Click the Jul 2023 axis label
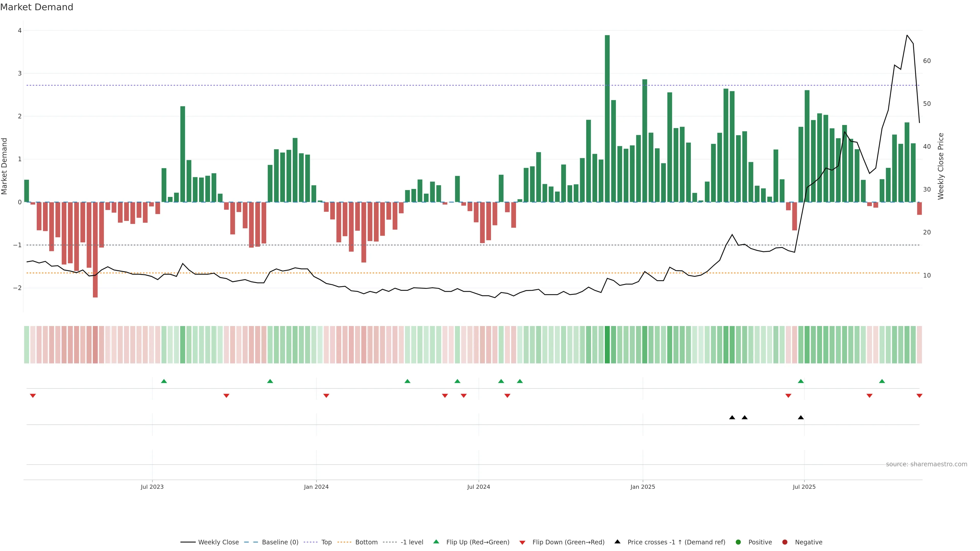The width and height of the screenshot is (980, 551). [152, 487]
